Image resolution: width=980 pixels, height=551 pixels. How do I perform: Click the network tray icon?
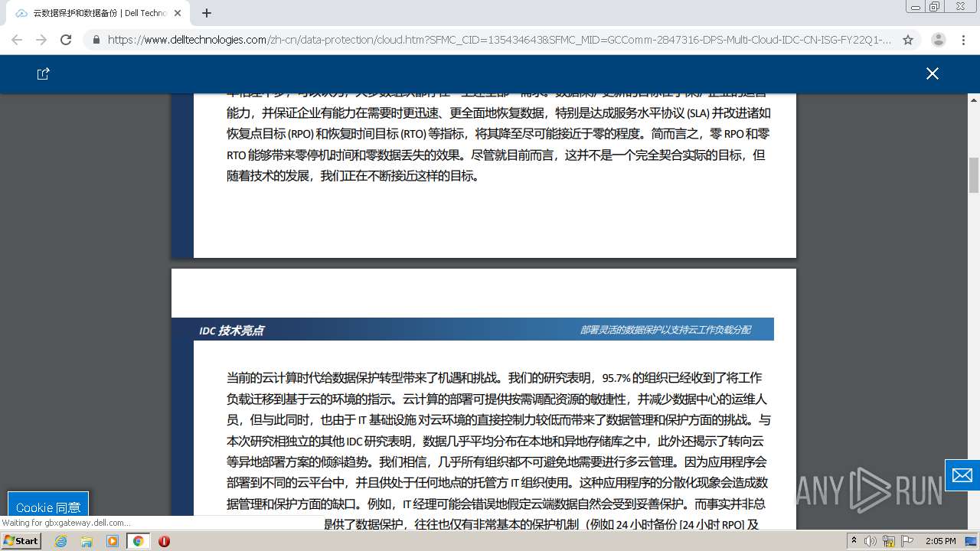pos(889,541)
